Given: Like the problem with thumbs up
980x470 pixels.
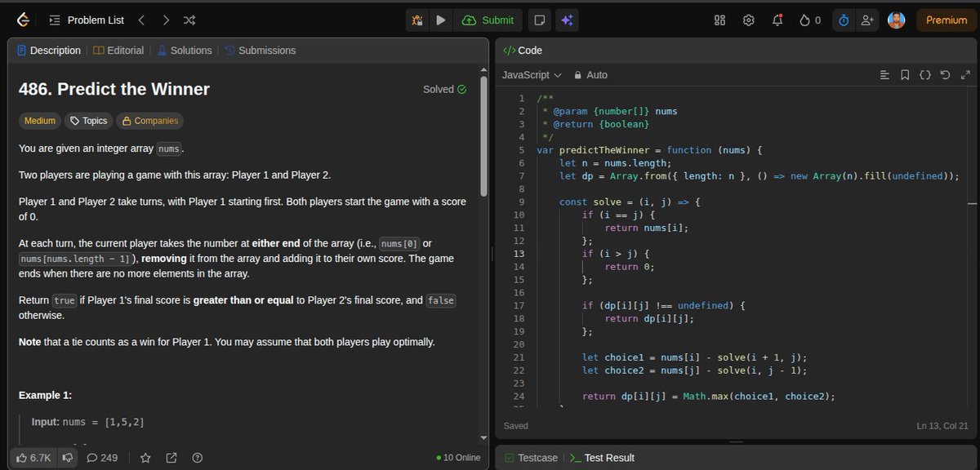Looking at the screenshot, I should (33, 458).
